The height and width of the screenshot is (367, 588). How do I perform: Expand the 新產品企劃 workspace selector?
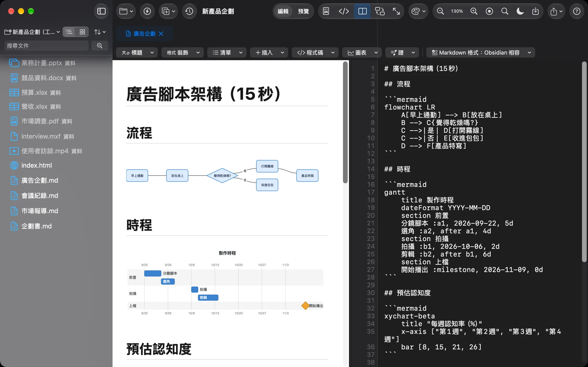click(x=32, y=32)
